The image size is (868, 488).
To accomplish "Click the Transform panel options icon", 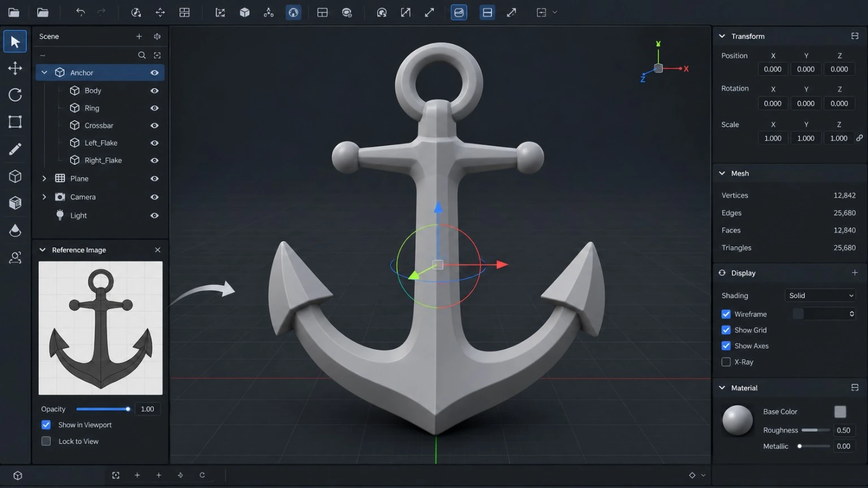I will [855, 36].
